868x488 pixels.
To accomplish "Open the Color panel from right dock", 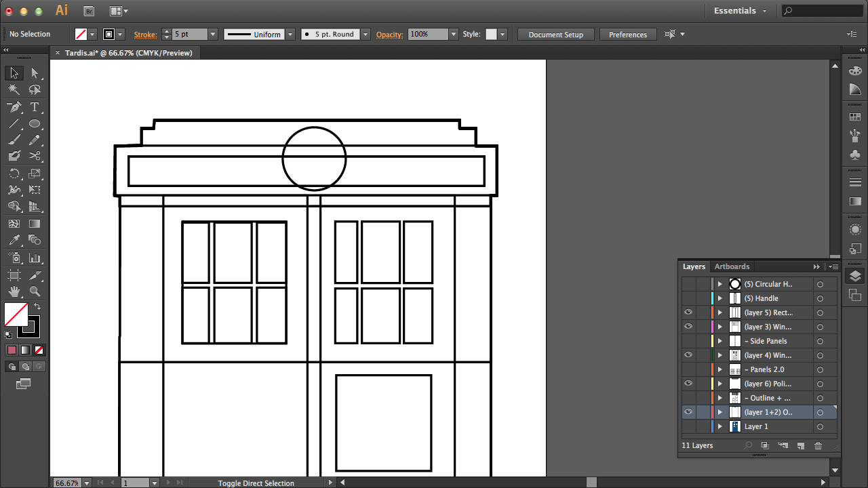I will point(855,71).
